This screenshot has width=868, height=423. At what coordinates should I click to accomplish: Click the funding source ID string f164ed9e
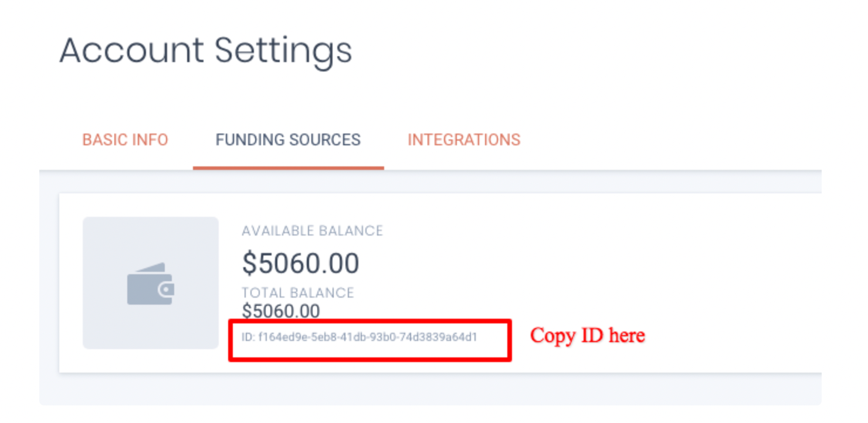(368, 337)
